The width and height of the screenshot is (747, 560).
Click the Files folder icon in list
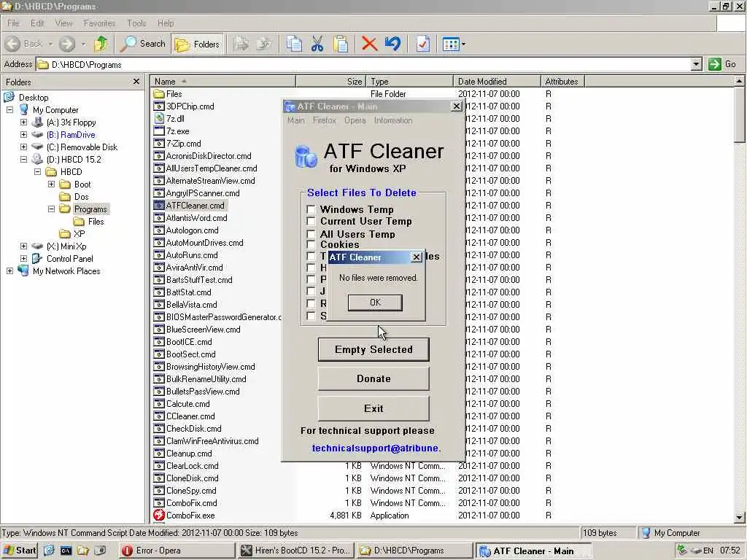(x=159, y=94)
